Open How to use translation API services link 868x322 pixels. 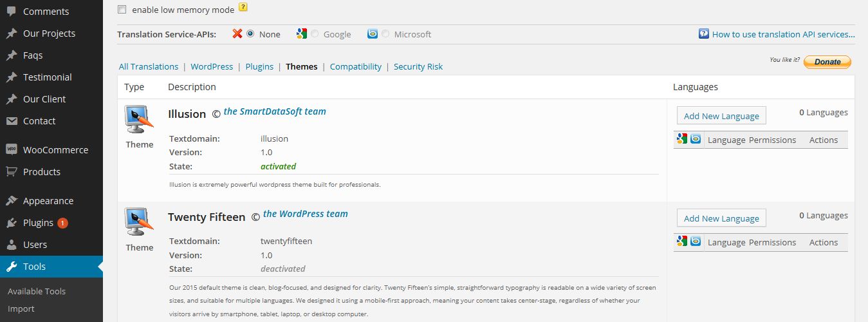click(x=784, y=34)
